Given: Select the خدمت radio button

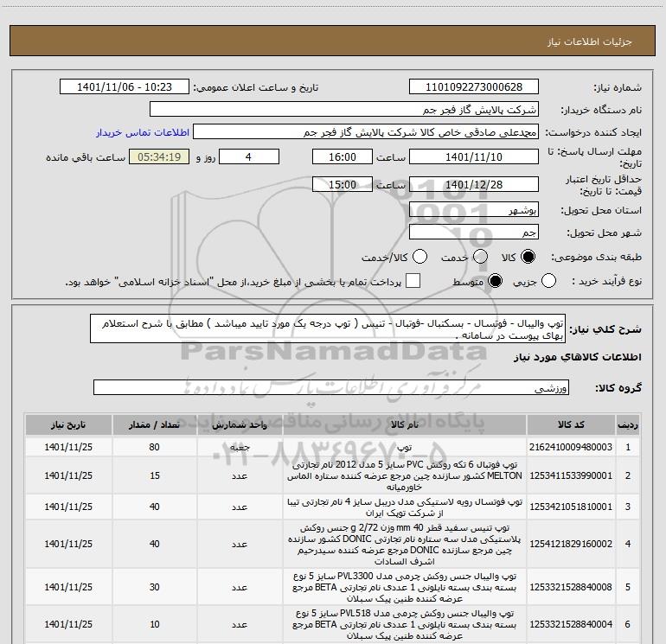Looking at the screenshot, I should tap(480, 257).
